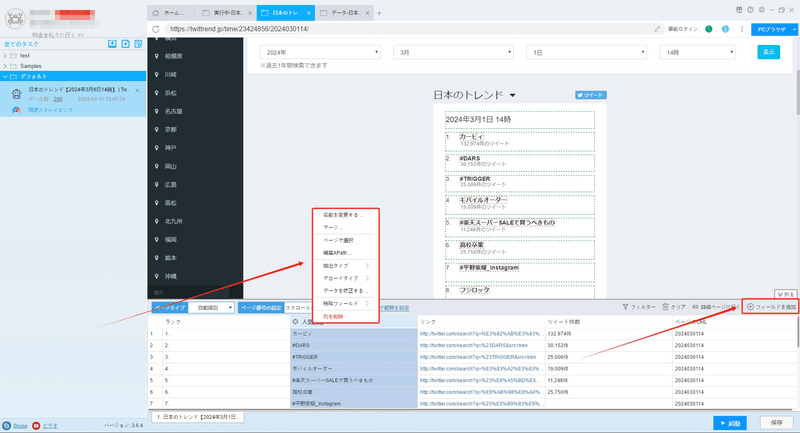
Task: Click the 表示 button
Action: pos(768,52)
